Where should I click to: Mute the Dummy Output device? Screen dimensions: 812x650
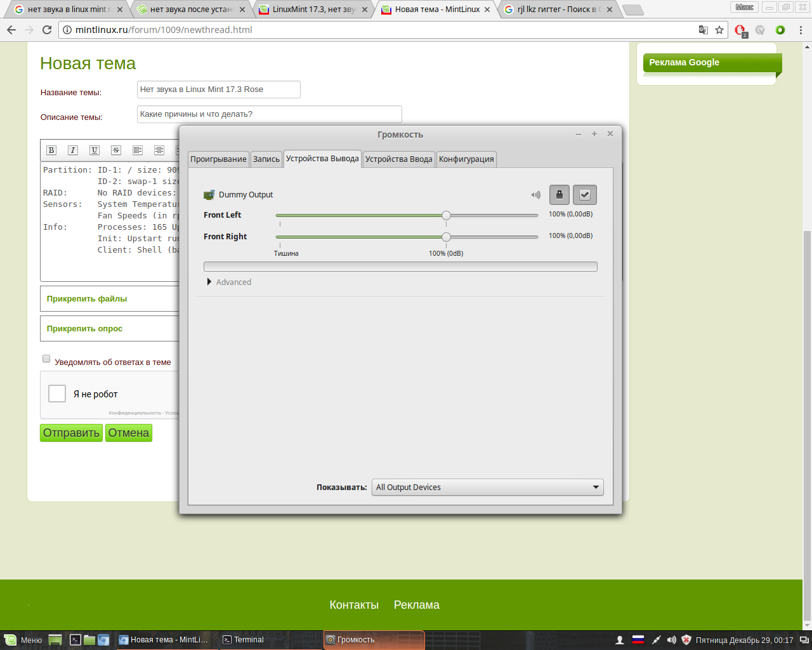tap(536, 195)
